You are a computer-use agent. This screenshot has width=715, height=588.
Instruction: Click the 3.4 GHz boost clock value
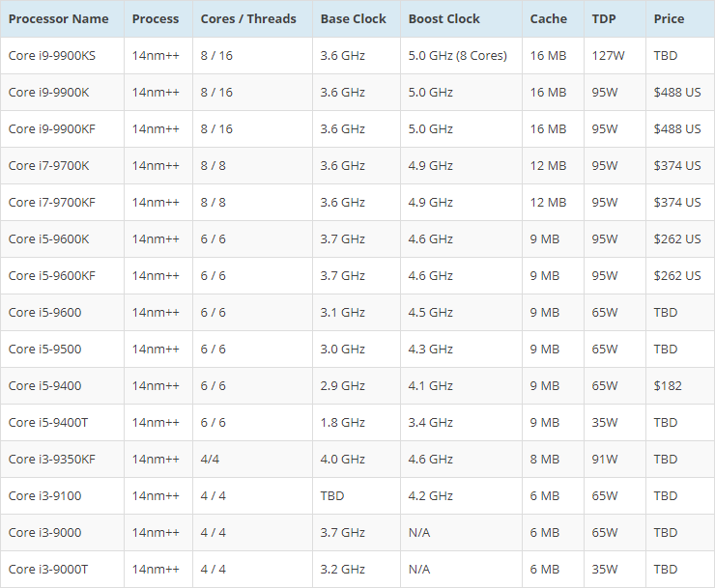(431, 423)
